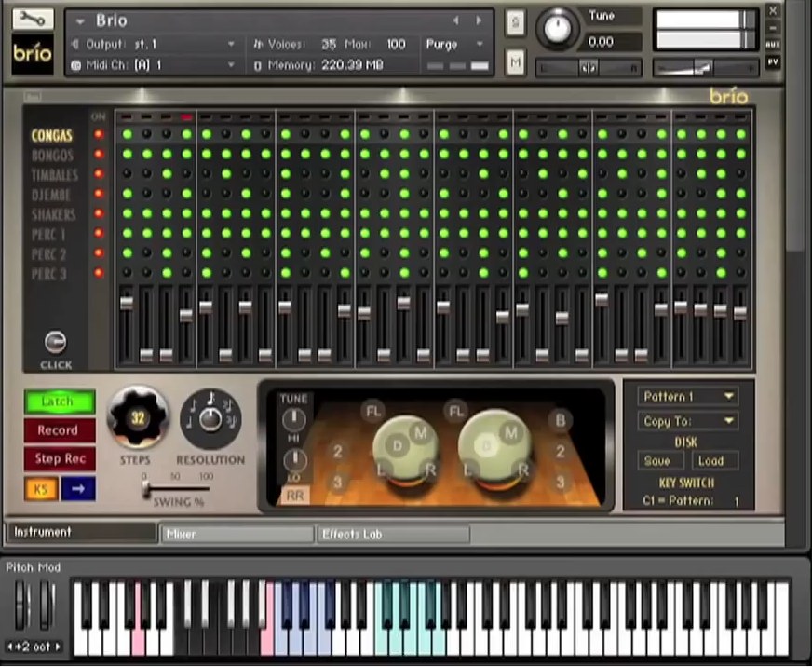The height and width of the screenshot is (667, 812).
Task: Click the orange KS button
Action: (x=40, y=489)
